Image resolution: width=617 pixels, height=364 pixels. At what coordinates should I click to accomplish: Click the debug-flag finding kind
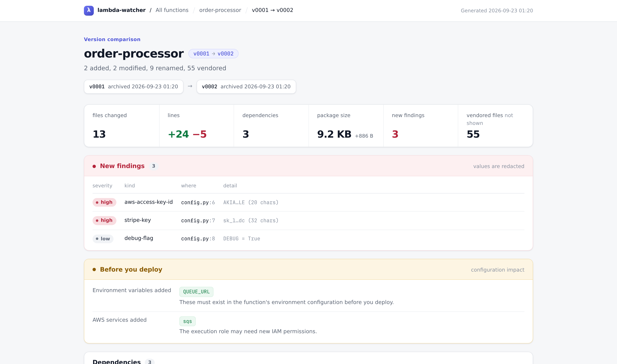pos(139,238)
